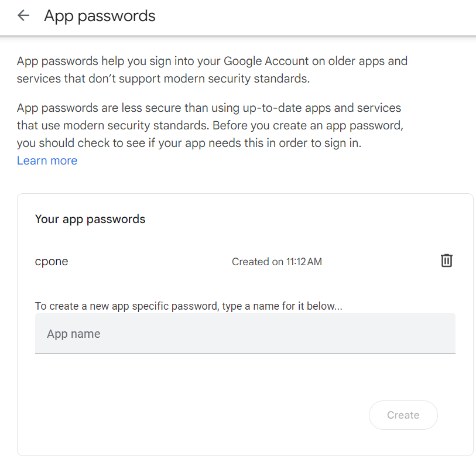Click the text starting 'To create a new app specific password'
Viewport: 476px width, 459px height.
click(189, 306)
